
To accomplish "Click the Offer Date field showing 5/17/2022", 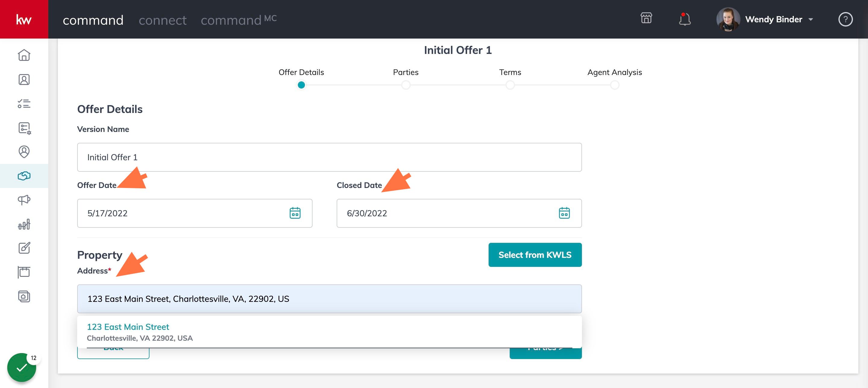I will pos(194,213).
